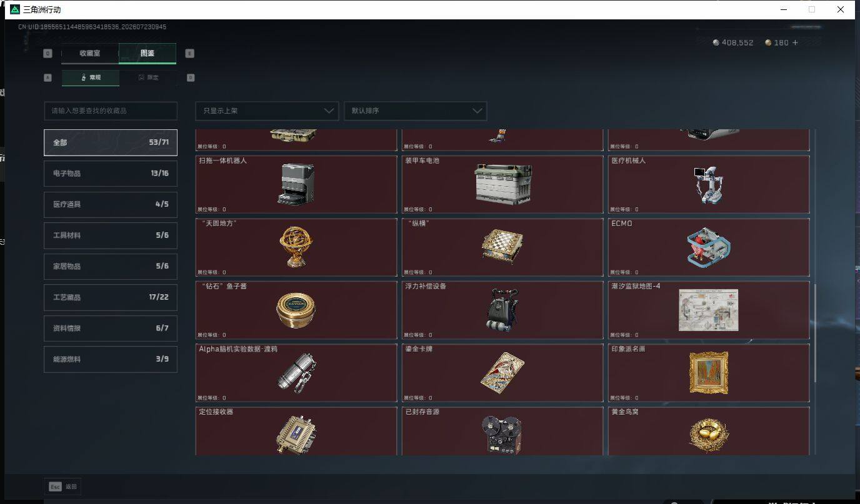Image resolution: width=860 pixels, height=504 pixels.
Task: Open the ECMO item card
Action: [709, 247]
